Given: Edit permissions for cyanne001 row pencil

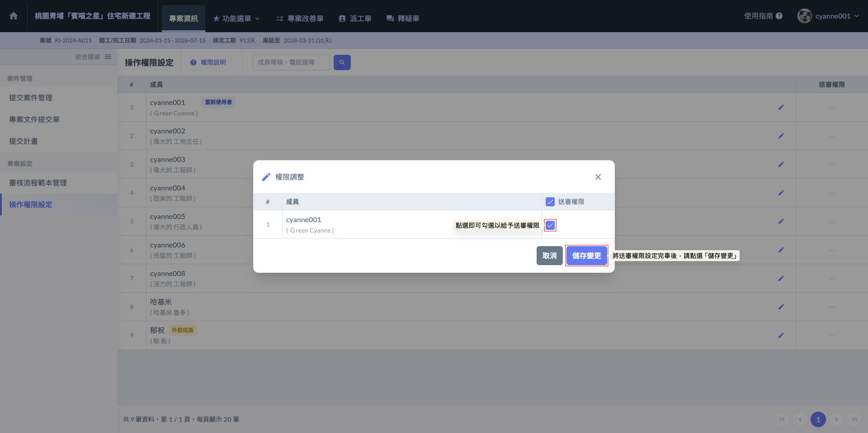Looking at the screenshot, I should click(781, 107).
